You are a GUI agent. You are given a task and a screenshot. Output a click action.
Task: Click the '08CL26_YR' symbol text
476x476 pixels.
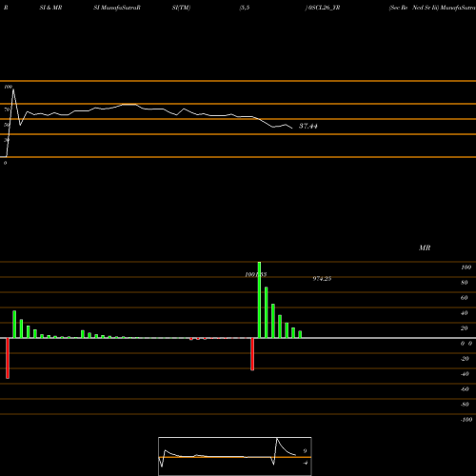324,8
